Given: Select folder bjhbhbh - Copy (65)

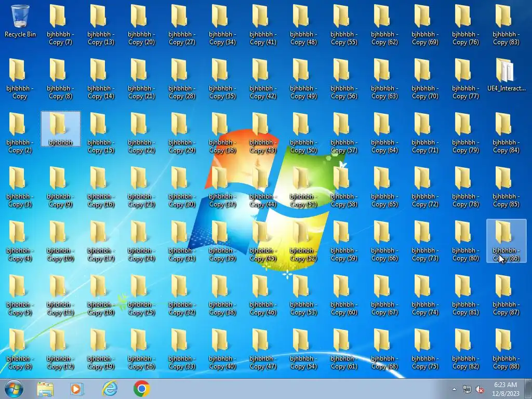Looking at the screenshot, I should point(384,187).
